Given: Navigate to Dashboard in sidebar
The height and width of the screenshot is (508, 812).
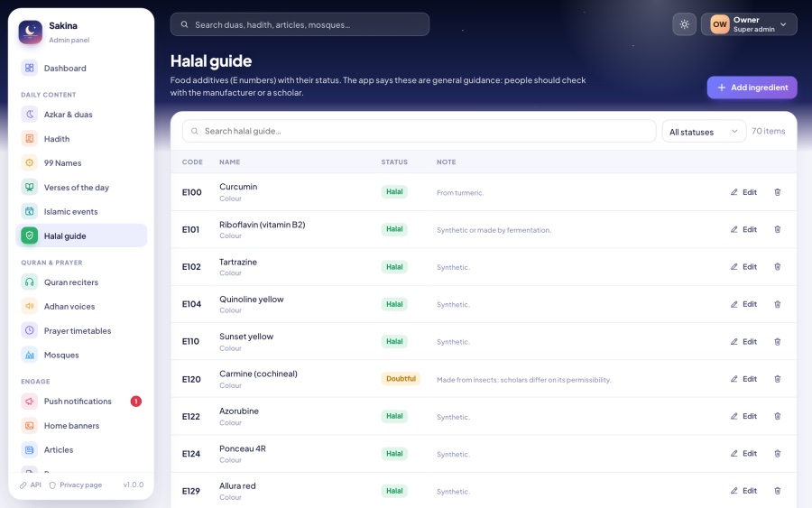Looking at the screenshot, I should pyautogui.click(x=81, y=69).
